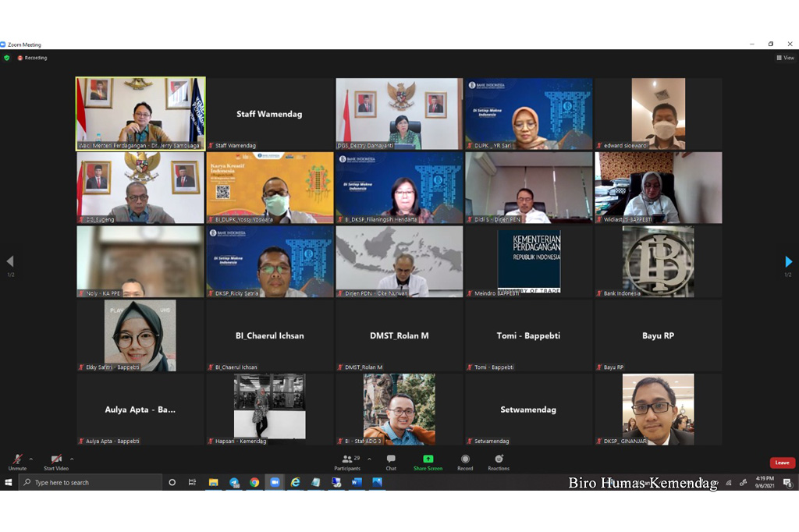The width and height of the screenshot is (799, 532).
Task: Select the BI - Staf ADG 3 tile
Action: [399, 410]
